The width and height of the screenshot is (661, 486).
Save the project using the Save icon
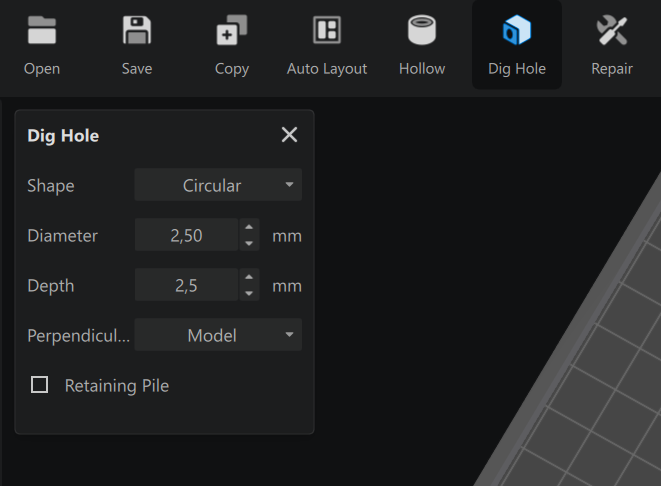click(137, 30)
